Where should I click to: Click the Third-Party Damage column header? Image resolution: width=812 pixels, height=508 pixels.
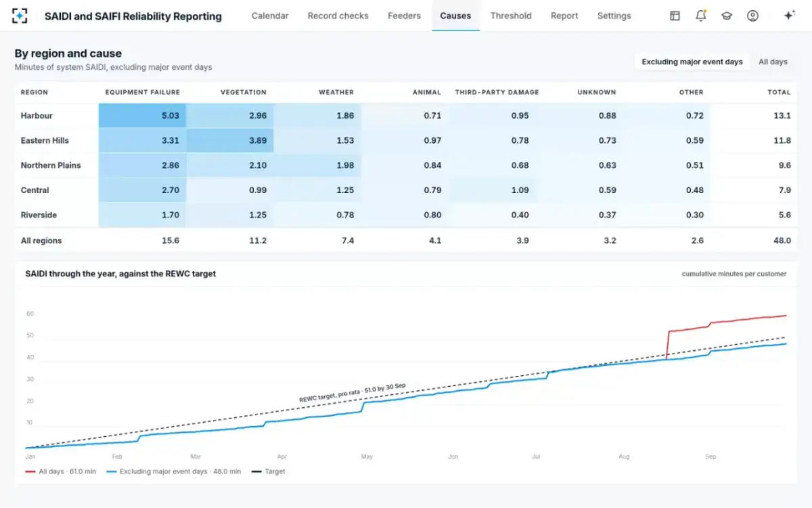pos(497,92)
